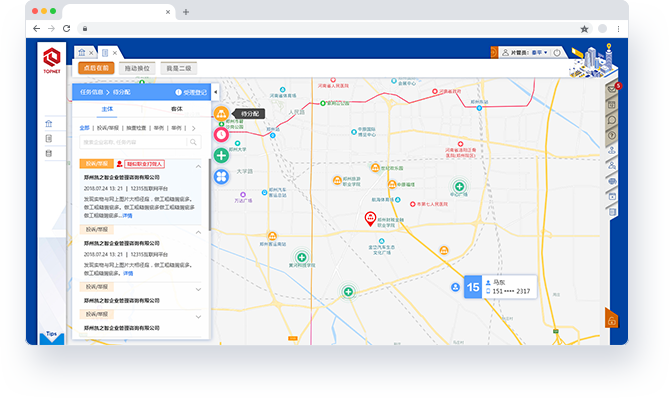Click the task list vertical scrollbar
Image resolution: width=670 pixels, height=398 pixels.
pos(210,195)
